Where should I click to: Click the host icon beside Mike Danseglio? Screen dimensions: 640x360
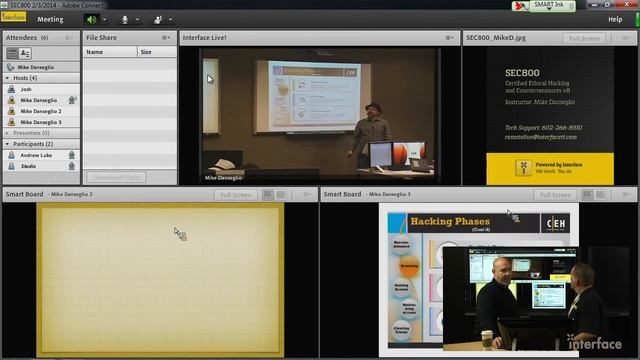pyautogui.click(x=11, y=100)
